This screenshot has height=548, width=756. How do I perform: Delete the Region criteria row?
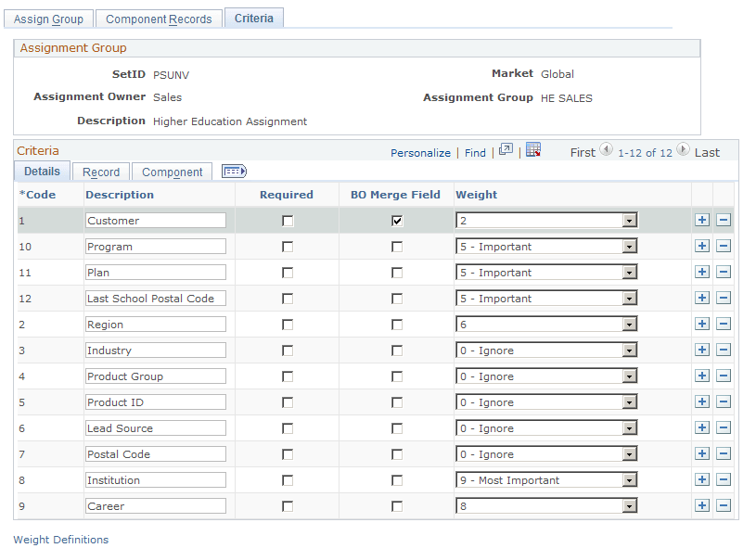(x=723, y=324)
